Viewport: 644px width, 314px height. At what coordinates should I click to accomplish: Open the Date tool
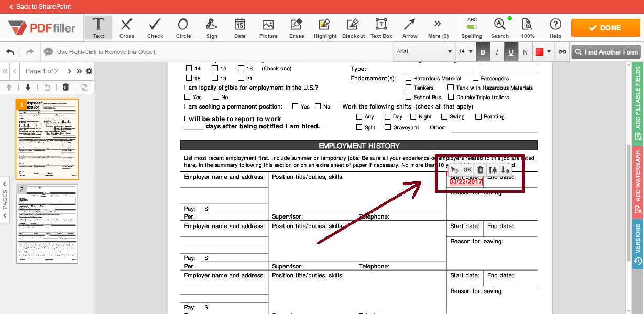coord(239,27)
